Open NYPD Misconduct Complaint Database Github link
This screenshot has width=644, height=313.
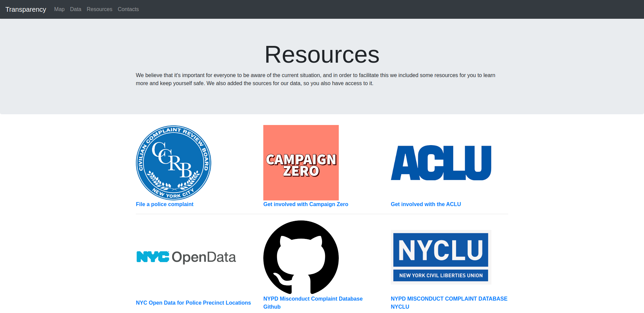point(313,303)
